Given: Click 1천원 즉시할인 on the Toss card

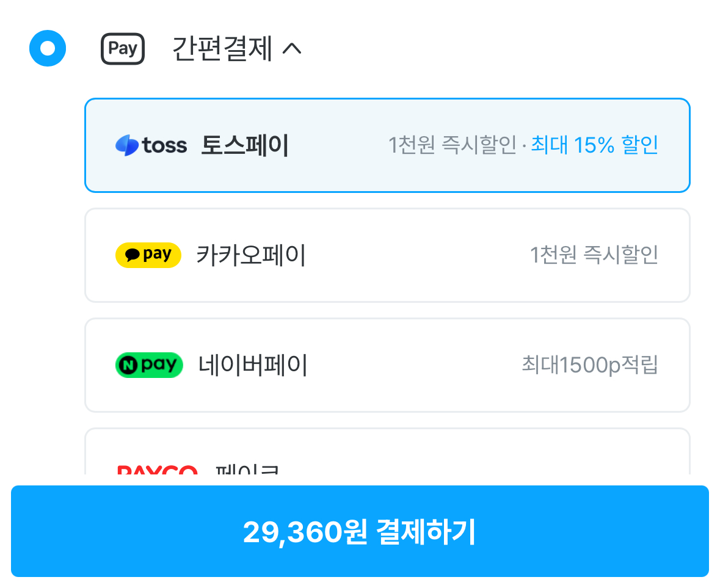Looking at the screenshot, I should 453,145.
